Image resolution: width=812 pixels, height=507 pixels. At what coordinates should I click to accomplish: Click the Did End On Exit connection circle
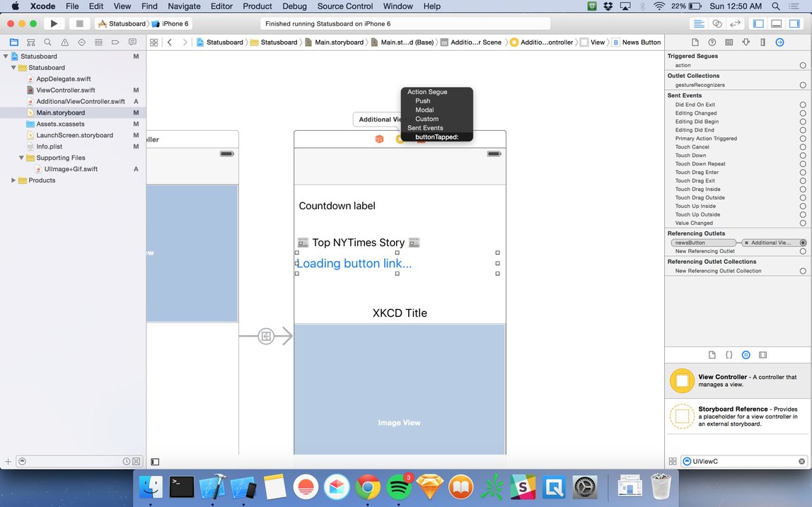pos(803,105)
